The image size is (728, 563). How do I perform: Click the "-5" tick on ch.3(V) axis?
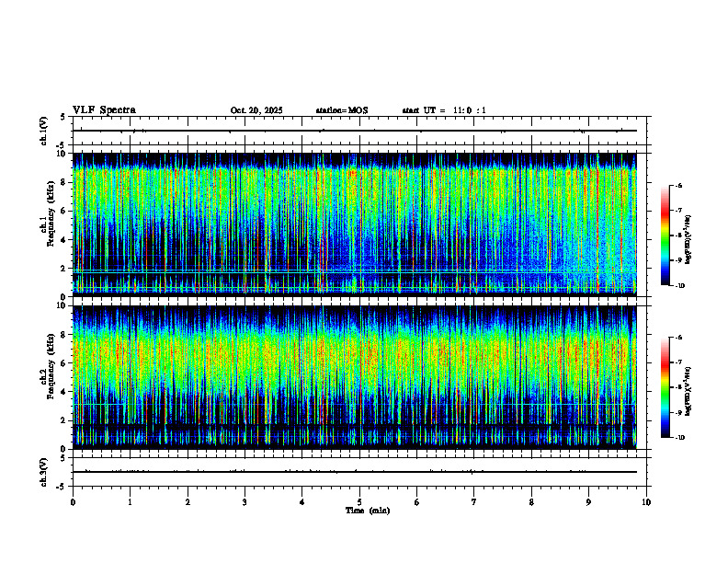click(x=61, y=487)
